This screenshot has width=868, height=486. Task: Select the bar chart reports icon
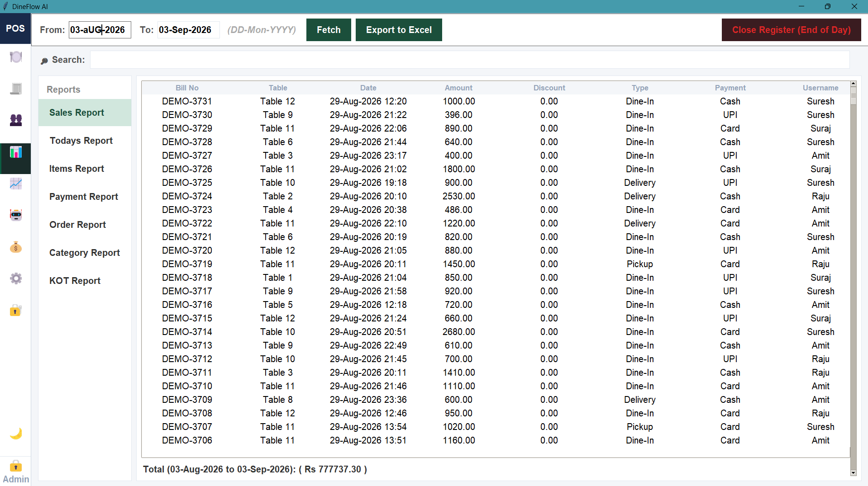16,152
